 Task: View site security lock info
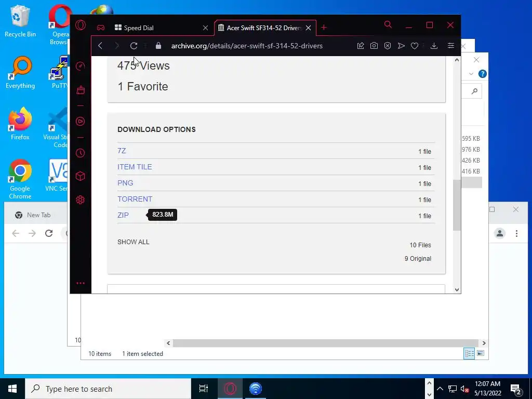coord(158,46)
